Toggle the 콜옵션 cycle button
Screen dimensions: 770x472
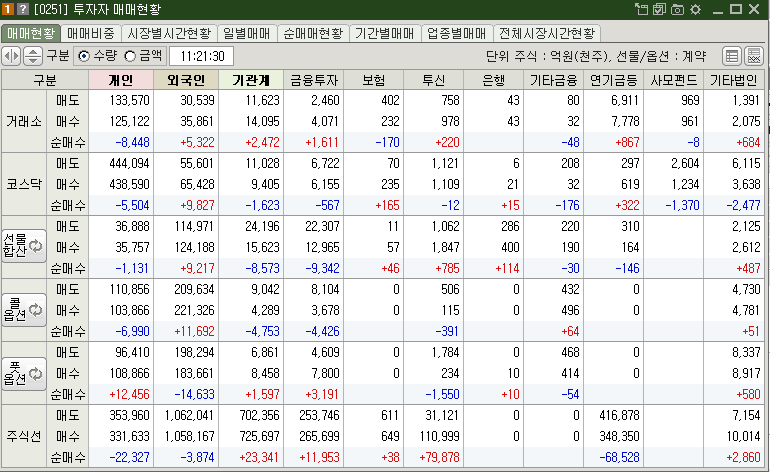click(24, 310)
